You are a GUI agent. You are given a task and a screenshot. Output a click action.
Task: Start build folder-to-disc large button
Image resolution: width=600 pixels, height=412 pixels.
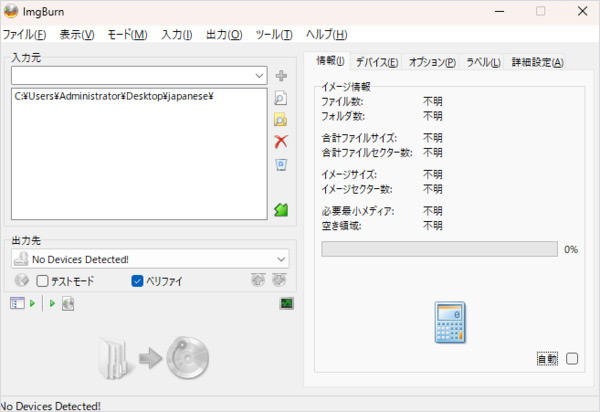point(154,358)
